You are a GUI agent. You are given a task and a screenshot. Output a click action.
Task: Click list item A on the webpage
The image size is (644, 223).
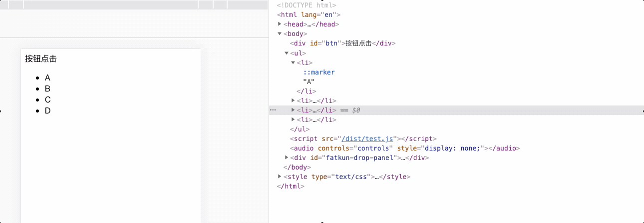[47, 77]
